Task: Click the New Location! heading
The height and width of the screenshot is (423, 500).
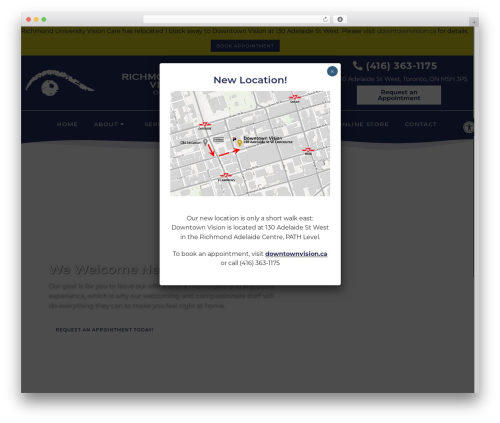Action: tap(250, 80)
